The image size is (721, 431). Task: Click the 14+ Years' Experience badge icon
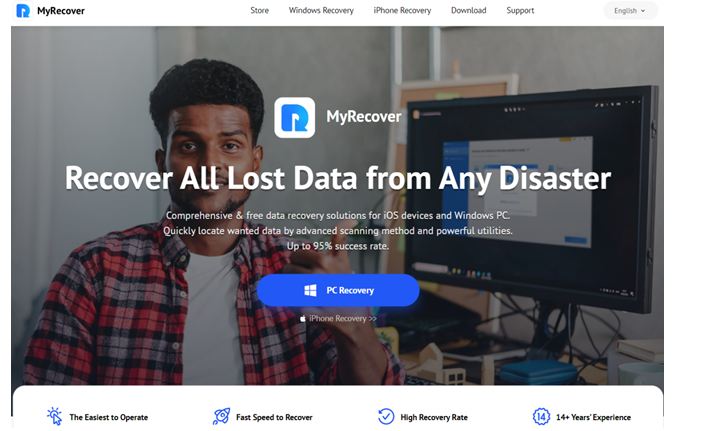[541, 417]
